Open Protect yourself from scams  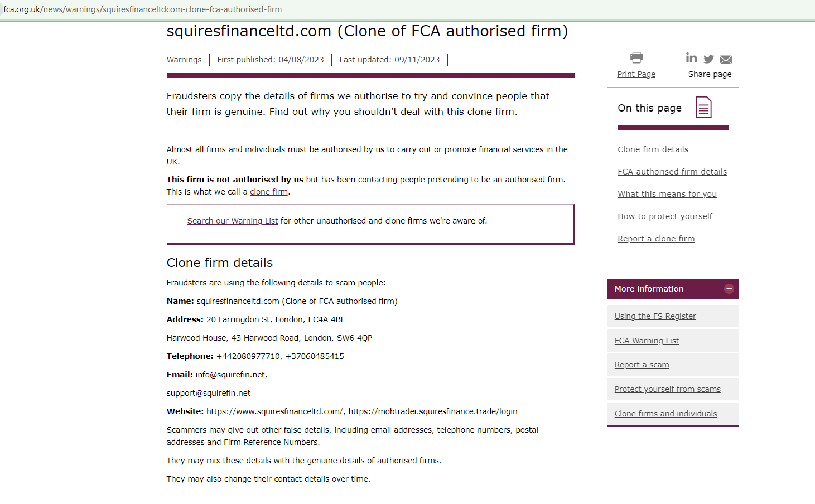pyautogui.click(x=667, y=389)
